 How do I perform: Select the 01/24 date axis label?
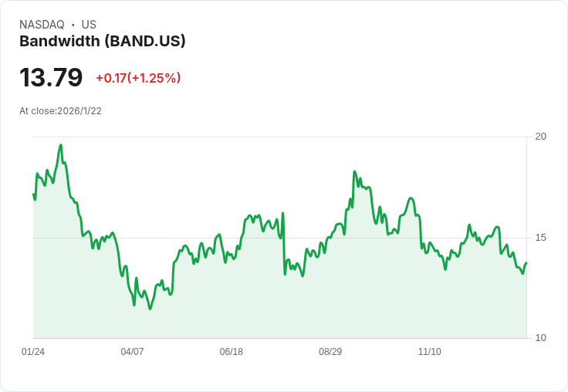[33, 352]
